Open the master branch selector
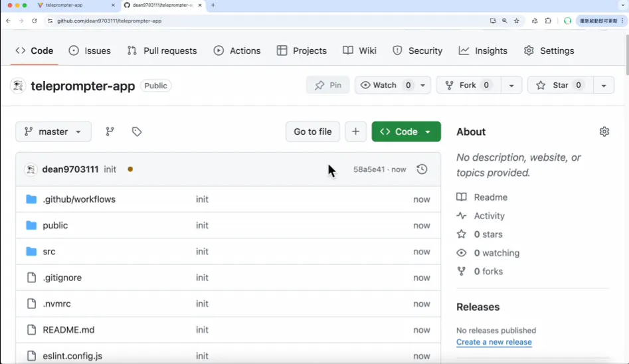Image resolution: width=629 pixels, height=364 pixels. (x=53, y=132)
